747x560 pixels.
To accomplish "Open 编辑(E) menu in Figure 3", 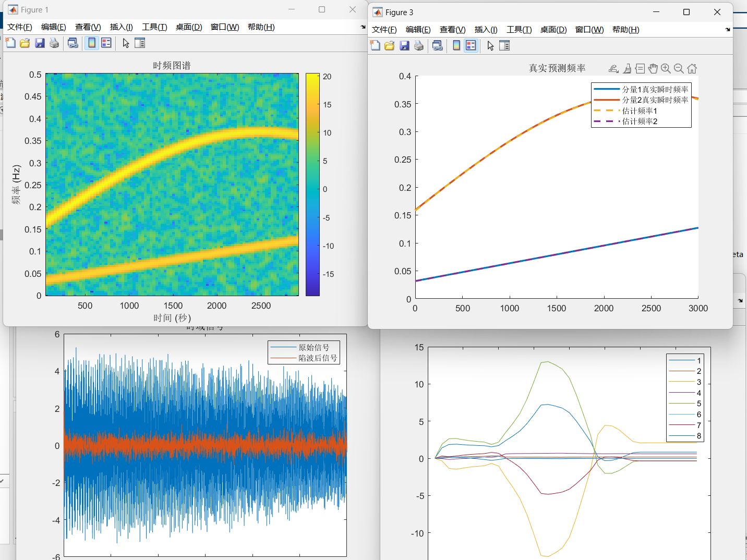I will [418, 30].
